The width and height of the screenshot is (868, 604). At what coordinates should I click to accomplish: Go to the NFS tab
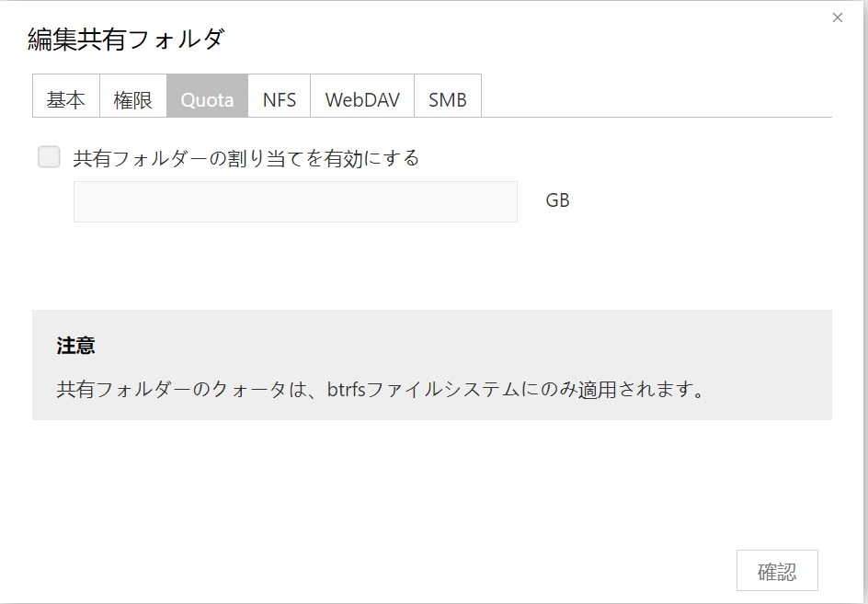[x=279, y=99]
